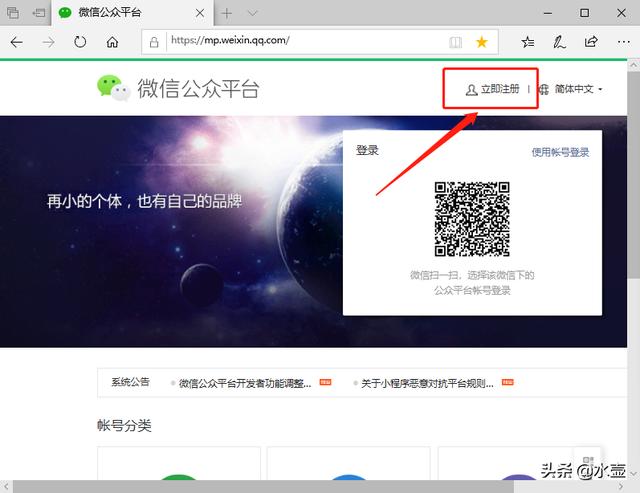This screenshot has height=493, width=640.
Task: Open the Favorites hub icon
Action: click(x=528, y=42)
